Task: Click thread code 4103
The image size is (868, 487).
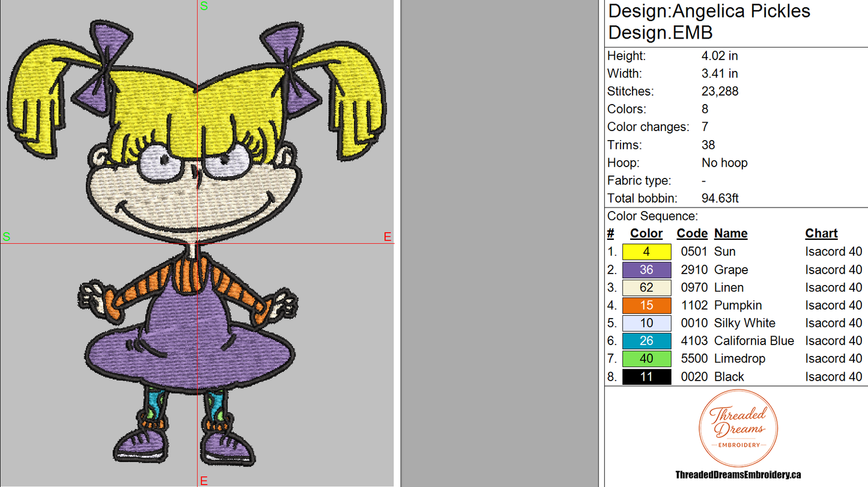Action: click(694, 341)
